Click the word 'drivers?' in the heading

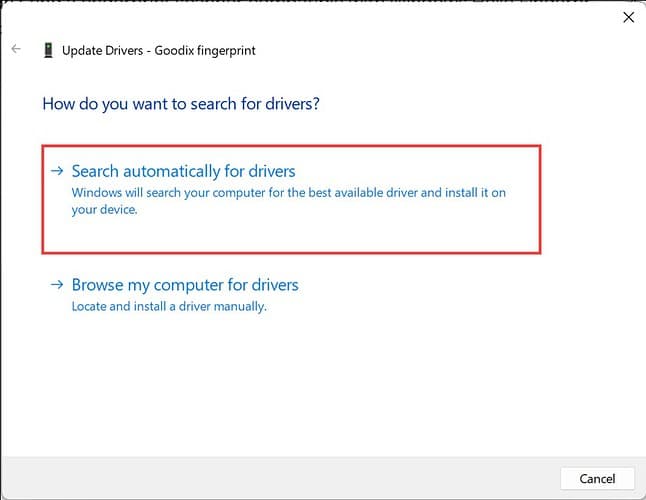pyautogui.click(x=292, y=104)
